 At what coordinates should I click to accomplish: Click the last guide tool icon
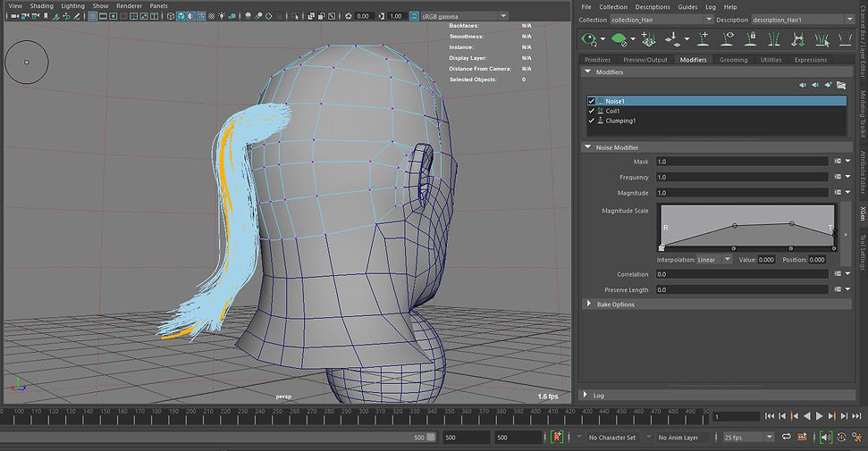point(845,38)
